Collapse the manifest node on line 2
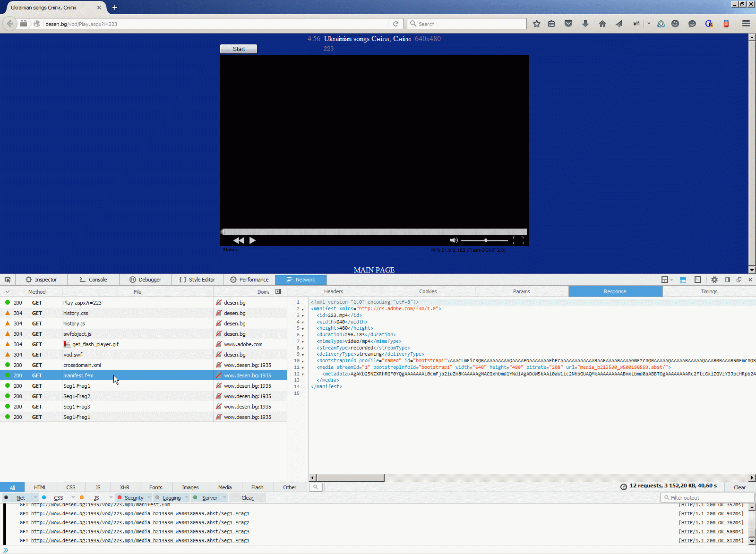 pyautogui.click(x=303, y=309)
